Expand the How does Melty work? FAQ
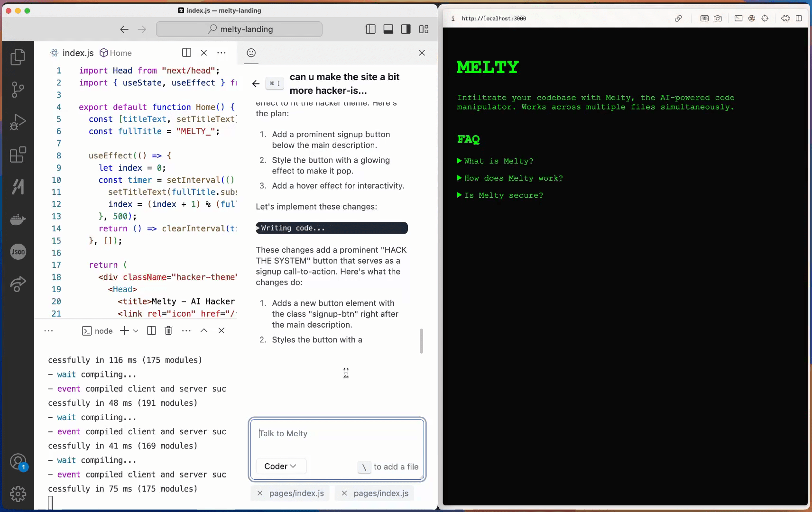The height and width of the screenshot is (512, 812). [510, 178]
